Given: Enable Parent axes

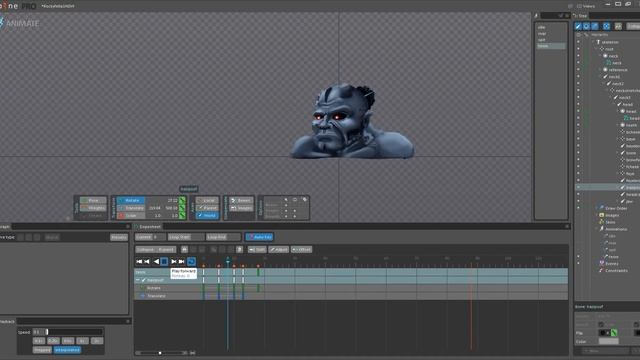Looking at the screenshot, I should click(207, 208).
